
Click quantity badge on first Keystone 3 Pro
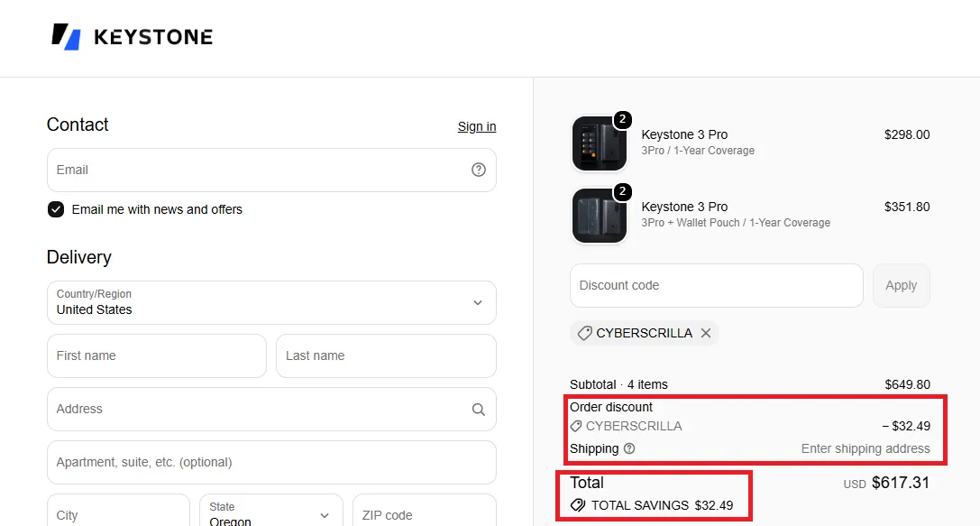coord(622,119)
